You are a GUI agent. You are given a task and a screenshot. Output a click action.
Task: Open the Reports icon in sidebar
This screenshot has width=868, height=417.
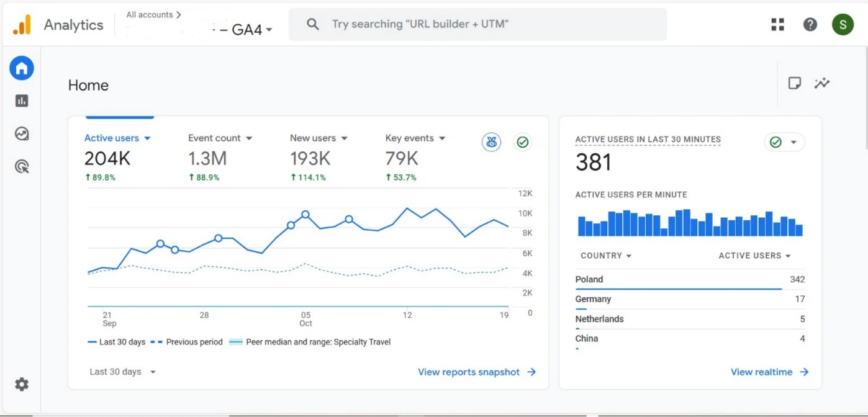pos(22,101)
